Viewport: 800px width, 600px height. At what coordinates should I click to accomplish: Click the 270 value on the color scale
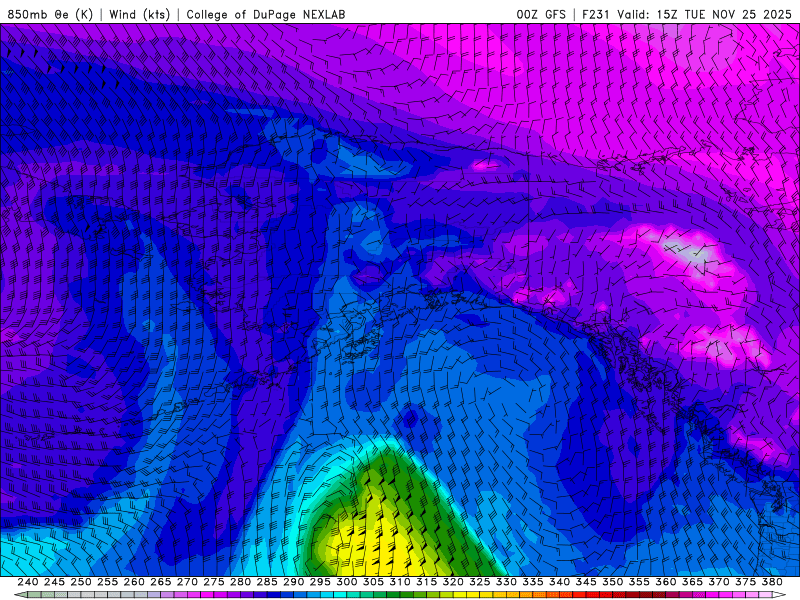[187, 582]
